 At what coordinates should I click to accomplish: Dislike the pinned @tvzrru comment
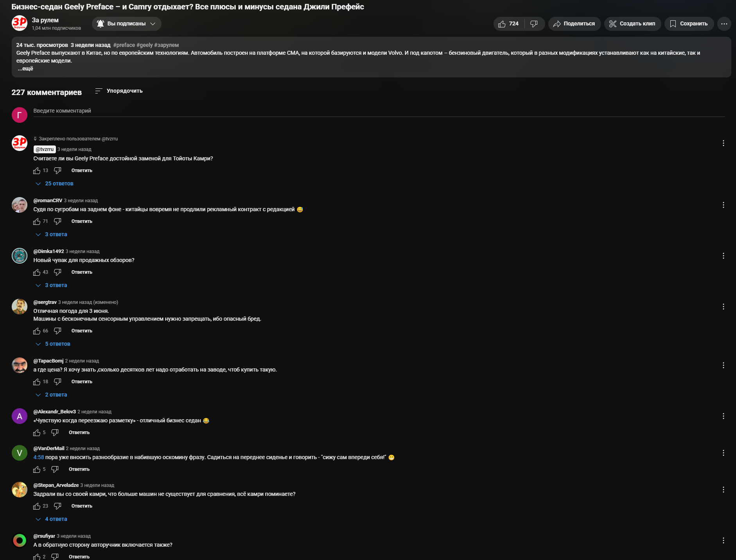pyautogui.click(x=57, y=171)
